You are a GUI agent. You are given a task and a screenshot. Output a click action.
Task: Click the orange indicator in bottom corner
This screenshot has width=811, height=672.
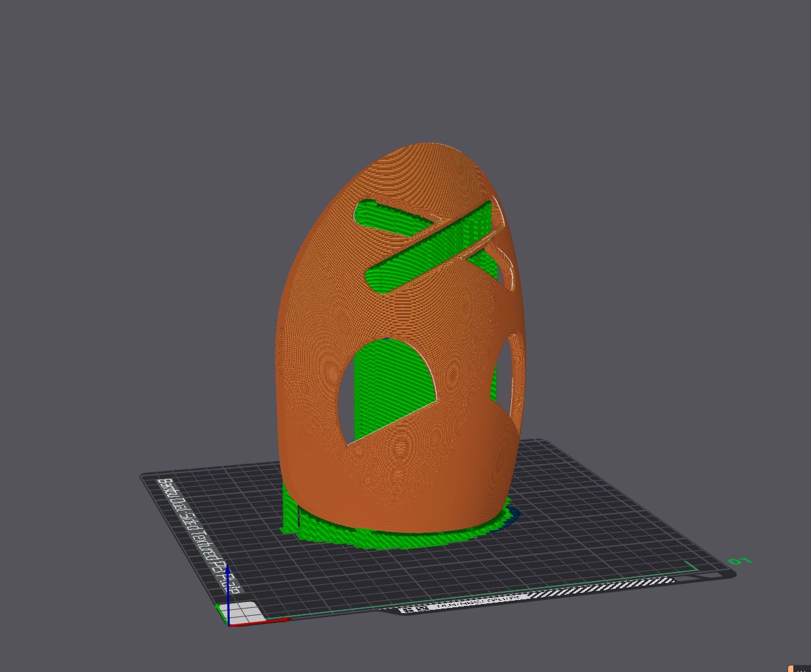coord(791,669)
